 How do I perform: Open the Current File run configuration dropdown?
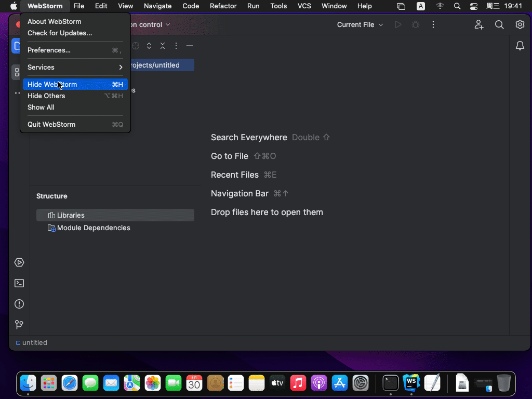click(360, 25)
